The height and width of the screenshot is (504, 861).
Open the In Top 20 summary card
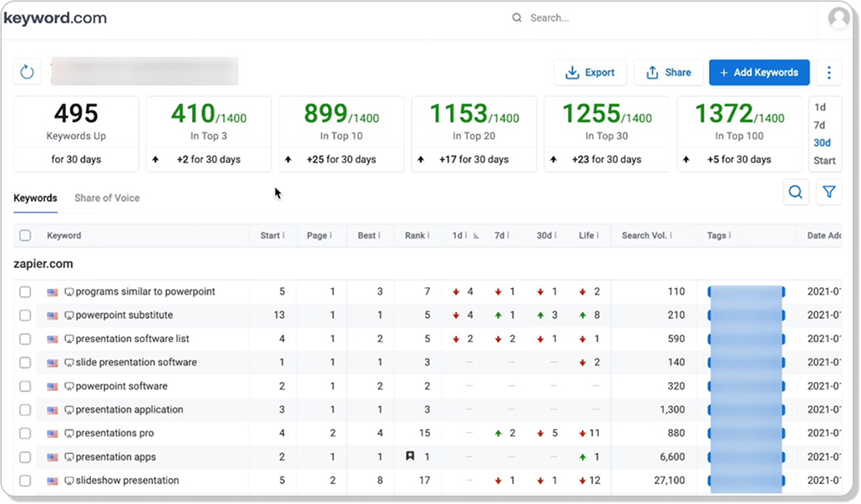tap(474, 134)
